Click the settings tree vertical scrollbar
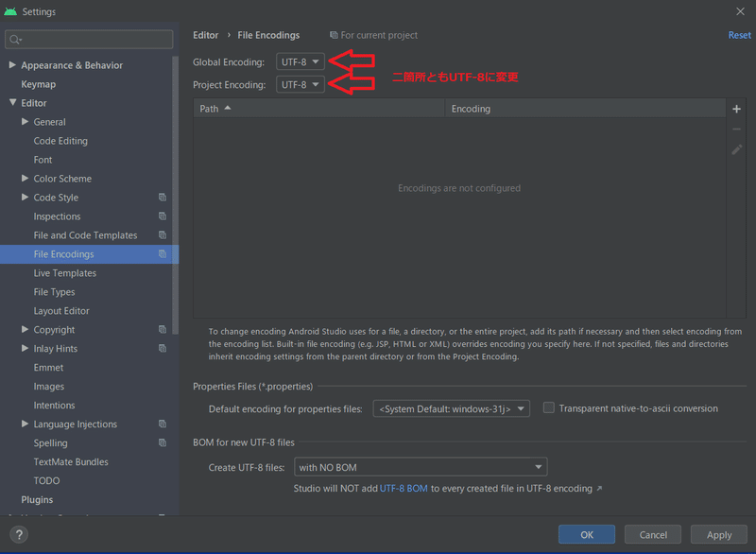This screenshot has width=756, height=554. click(176, 196)
